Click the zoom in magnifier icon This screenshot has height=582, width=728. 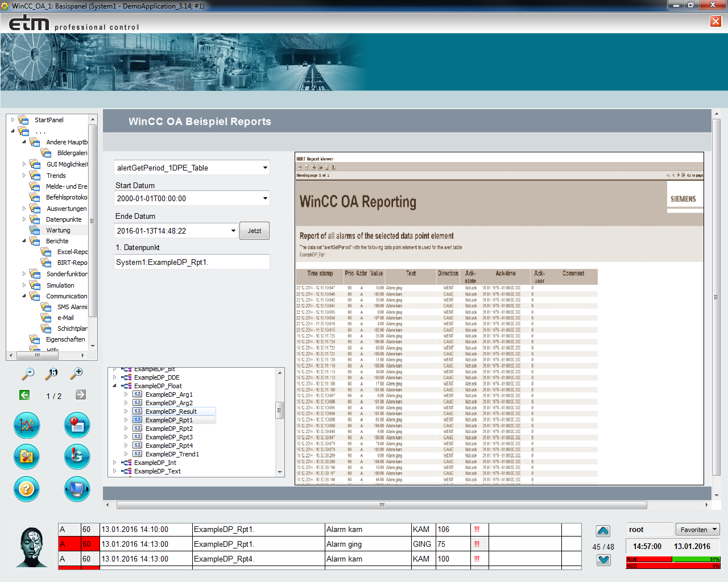tap(77, 373)
